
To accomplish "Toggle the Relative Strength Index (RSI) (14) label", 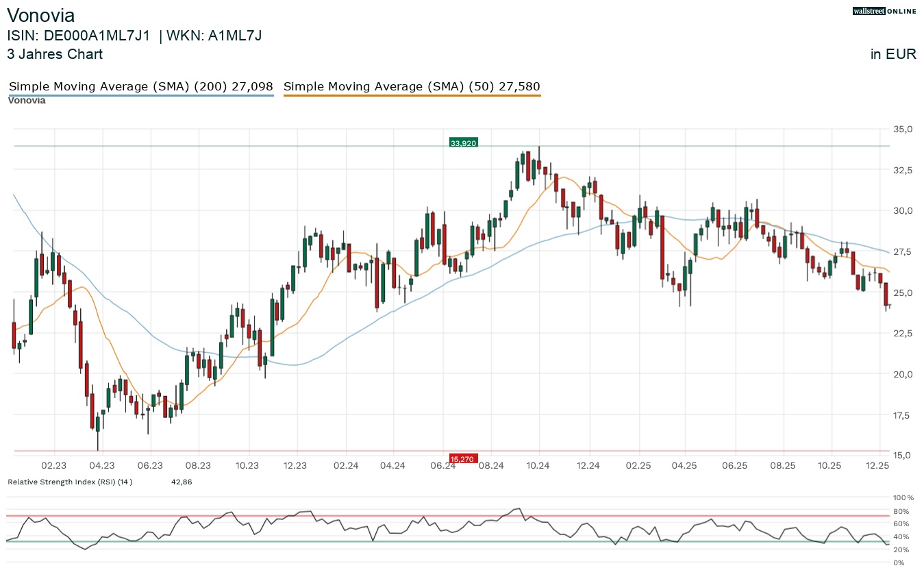I will pos(70,482).
